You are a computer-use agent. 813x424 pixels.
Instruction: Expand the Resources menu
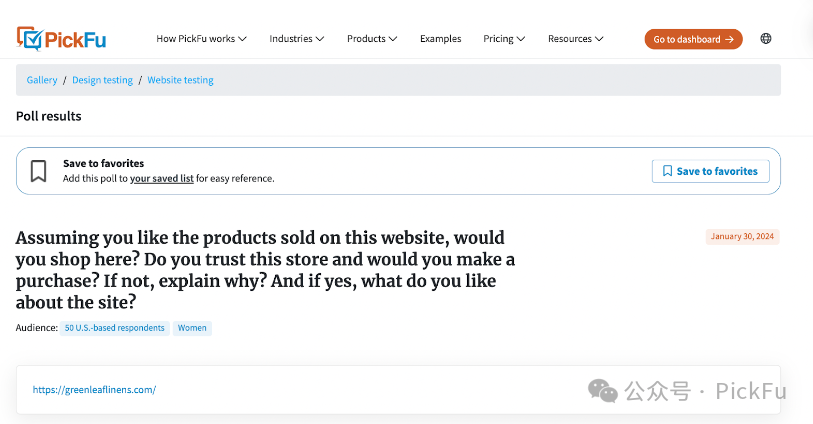coord(575,39)
